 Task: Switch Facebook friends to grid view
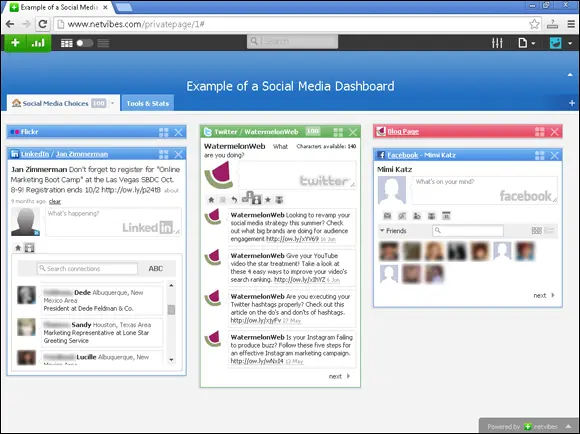pos(536,231)
